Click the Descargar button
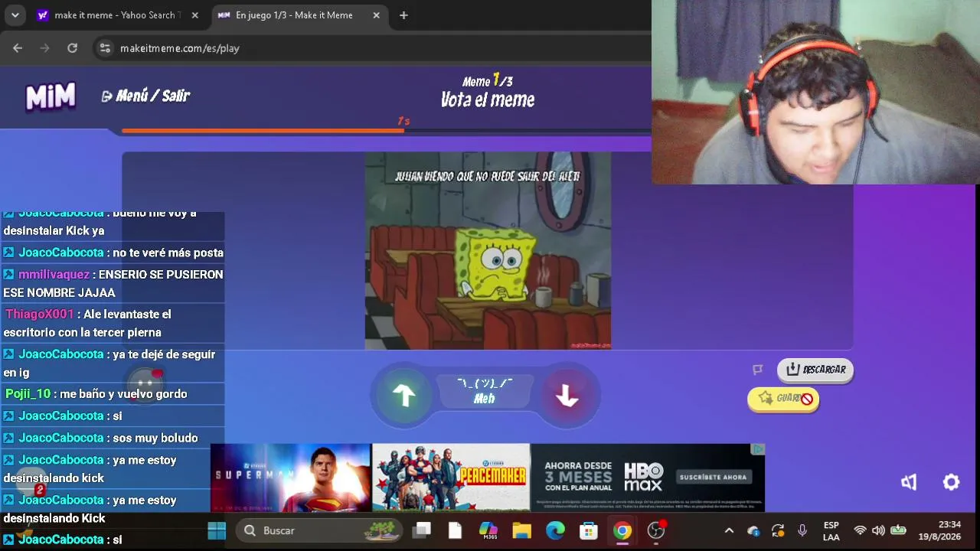Screen dimensions: 980x551 [x=815, y=370]
